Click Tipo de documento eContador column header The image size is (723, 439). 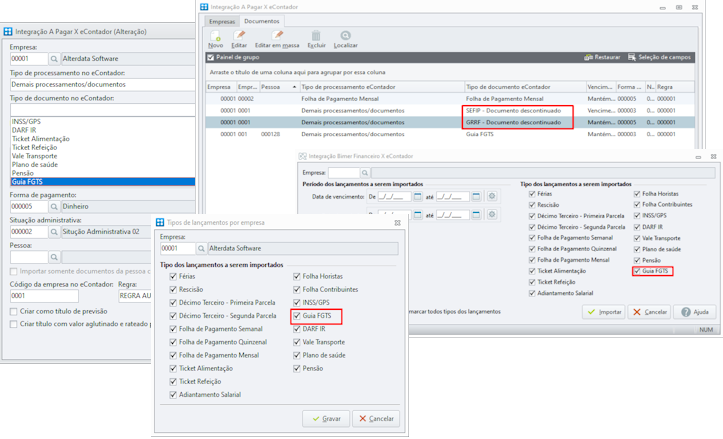pos(525,87)
